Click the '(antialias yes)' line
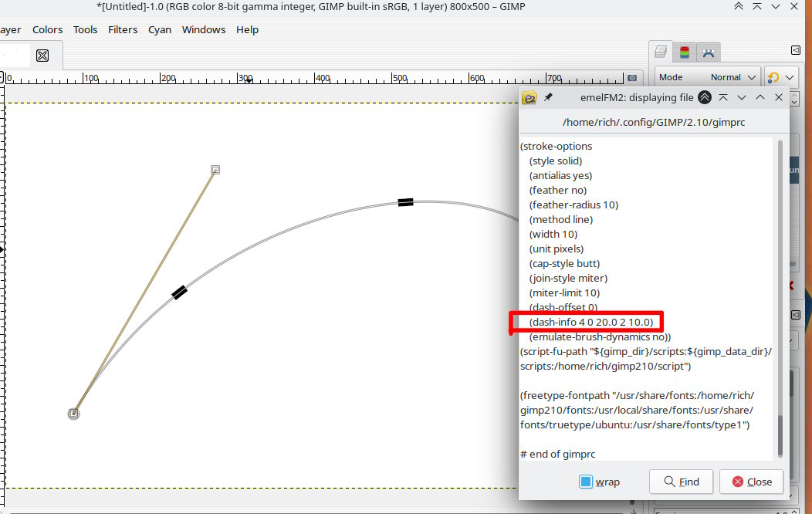Screen dimensions: 812x514 tap(560, 175)
